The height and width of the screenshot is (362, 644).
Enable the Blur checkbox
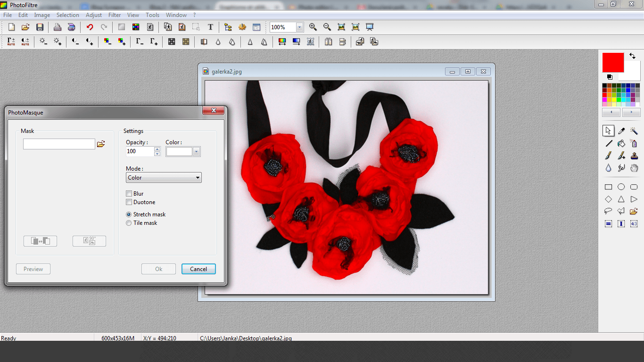(129, 194)
